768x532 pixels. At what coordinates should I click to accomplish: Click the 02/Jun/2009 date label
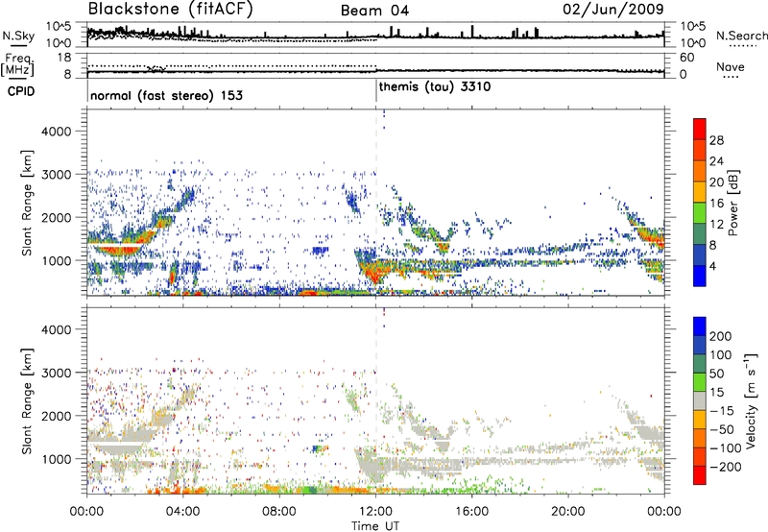[613, 10]
